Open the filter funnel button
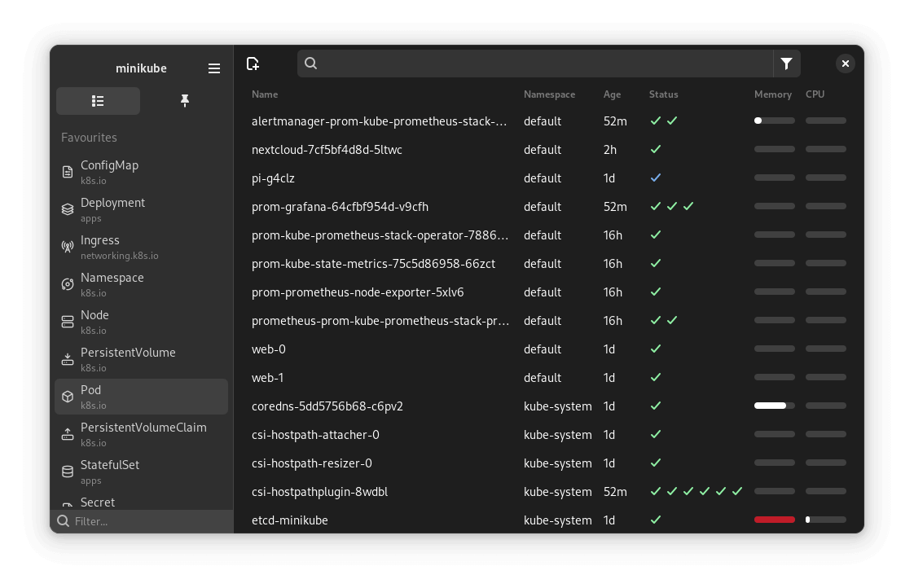Screen dimensions: 914x588 [786, 64]
